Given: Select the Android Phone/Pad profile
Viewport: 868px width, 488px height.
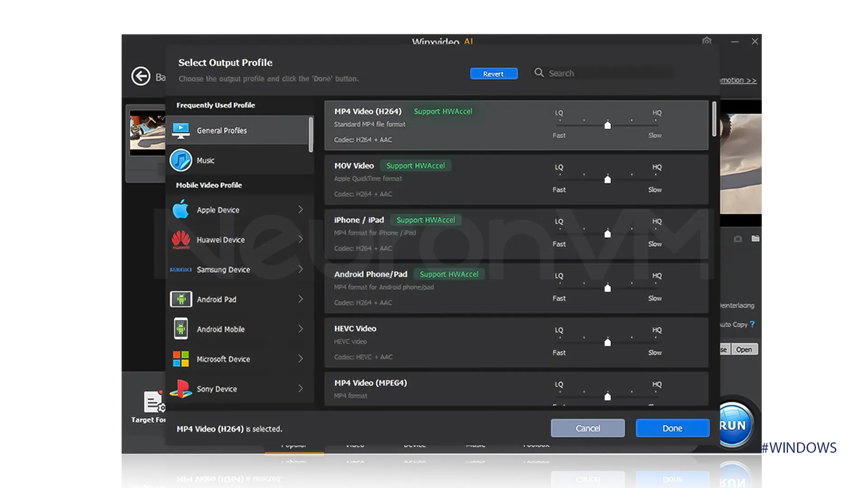Looking at the screenshot, I should (516, 288).
